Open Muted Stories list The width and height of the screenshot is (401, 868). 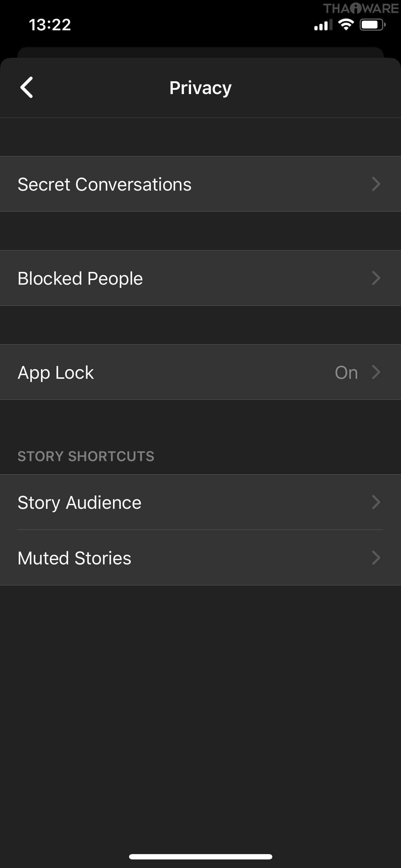[74, 558]
